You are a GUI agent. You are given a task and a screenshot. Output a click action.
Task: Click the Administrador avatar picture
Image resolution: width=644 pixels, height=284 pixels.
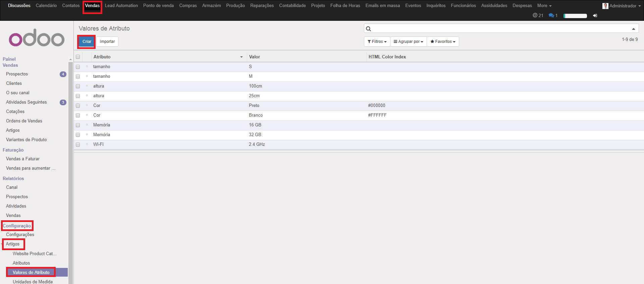[x=605, y=6]
